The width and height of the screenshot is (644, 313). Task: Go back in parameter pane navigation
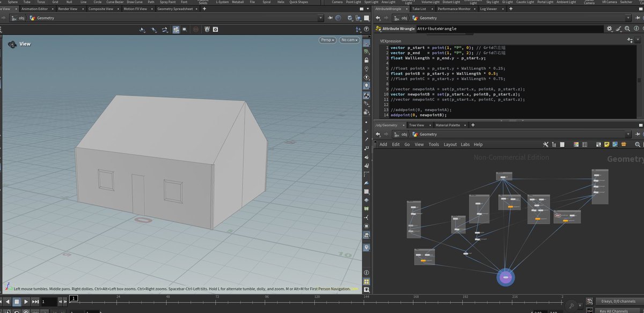coord(378,18)
